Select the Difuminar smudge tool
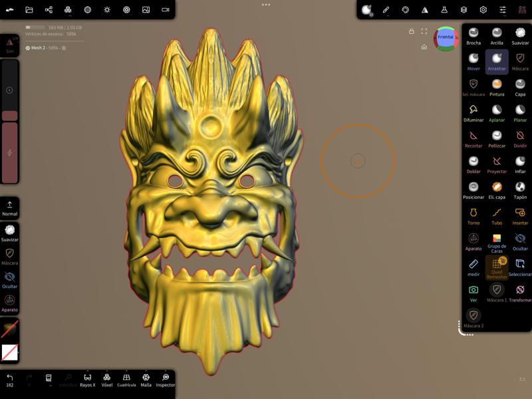 click(473, 114)
